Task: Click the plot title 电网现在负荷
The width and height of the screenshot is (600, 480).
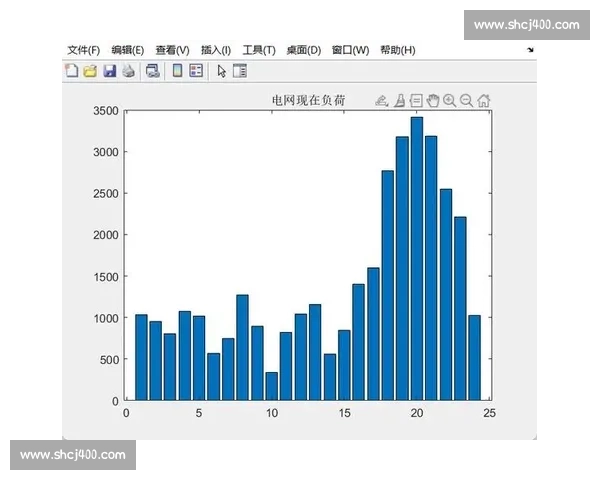Action: (x=308, y=100)
